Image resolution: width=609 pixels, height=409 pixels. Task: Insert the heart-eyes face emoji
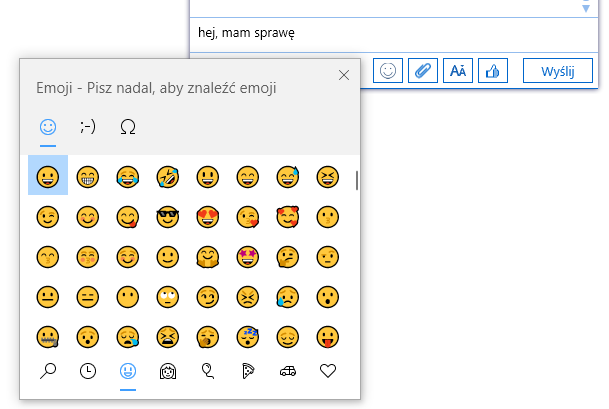pyautogui.click(x=207, y=216)
